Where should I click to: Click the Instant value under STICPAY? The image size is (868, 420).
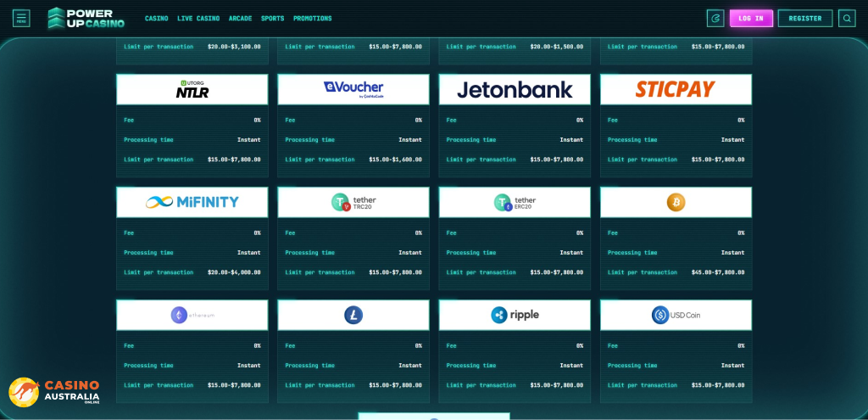[732, 140]
